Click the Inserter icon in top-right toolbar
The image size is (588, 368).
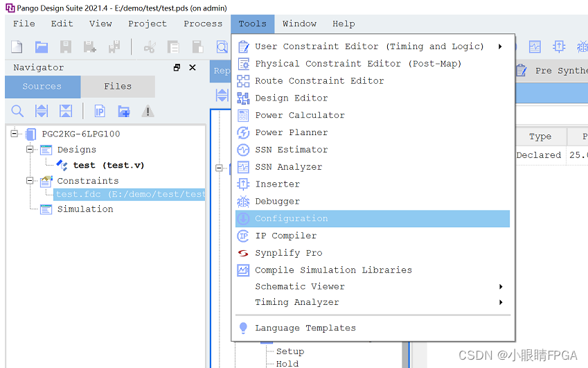[x=559, y=46]
